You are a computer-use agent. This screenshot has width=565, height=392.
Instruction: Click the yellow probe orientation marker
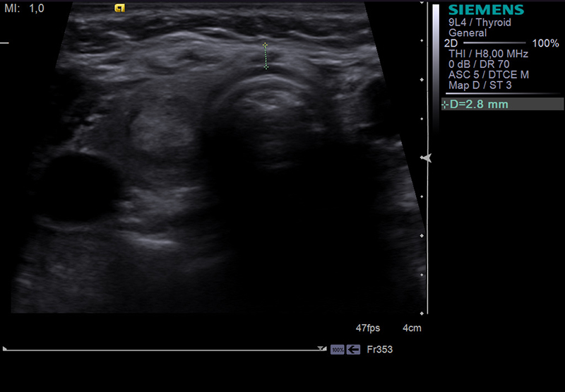point(119,8)
